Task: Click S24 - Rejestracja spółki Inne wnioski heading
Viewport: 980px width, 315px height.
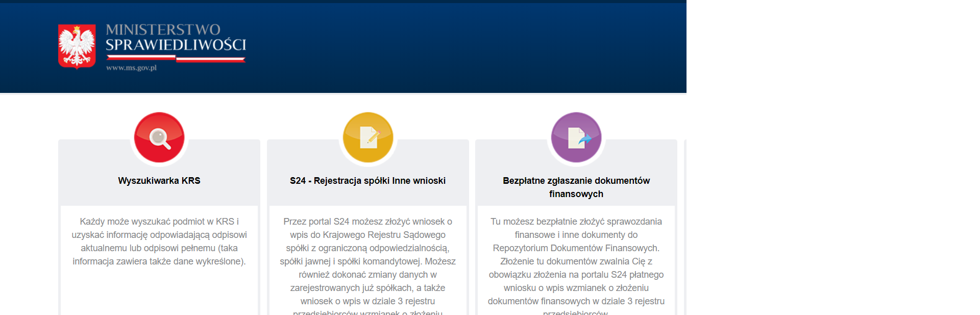Action: [x=368, y=181]
